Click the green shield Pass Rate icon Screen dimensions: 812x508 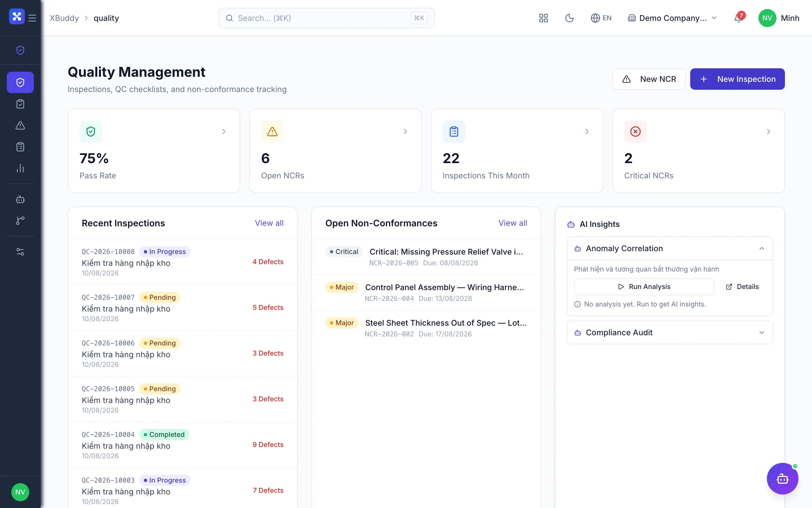(91, 131)
